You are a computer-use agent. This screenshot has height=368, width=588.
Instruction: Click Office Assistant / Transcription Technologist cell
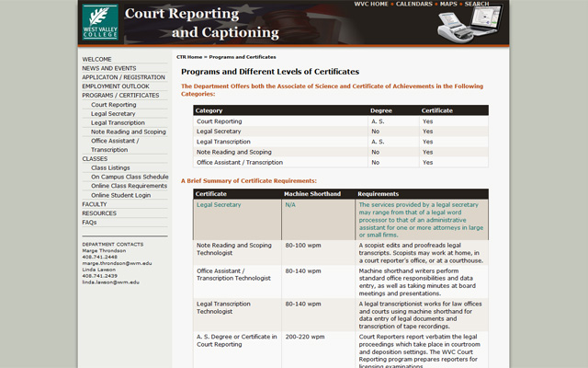click(233, 274)
